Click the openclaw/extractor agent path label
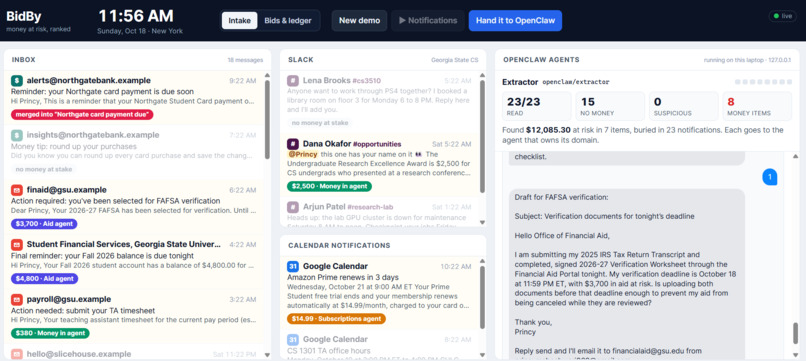 576,82
